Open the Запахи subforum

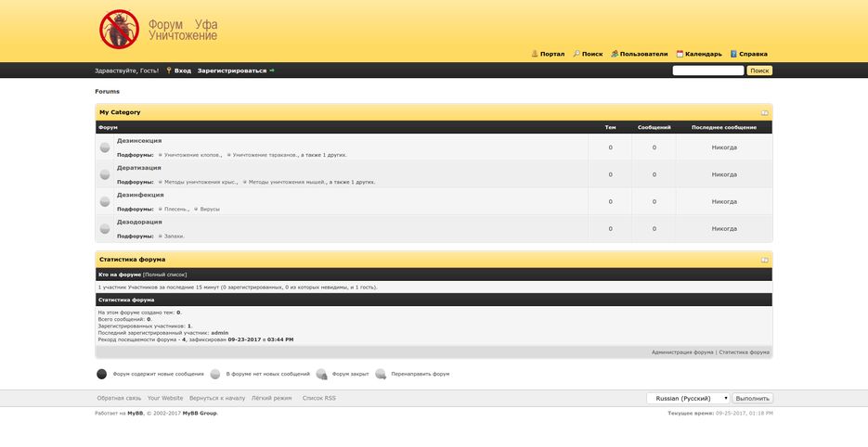[x=174, y=236]
